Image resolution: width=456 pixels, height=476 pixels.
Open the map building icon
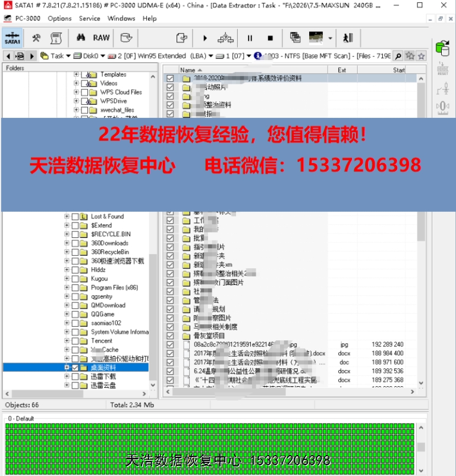(x=225, y=38)
